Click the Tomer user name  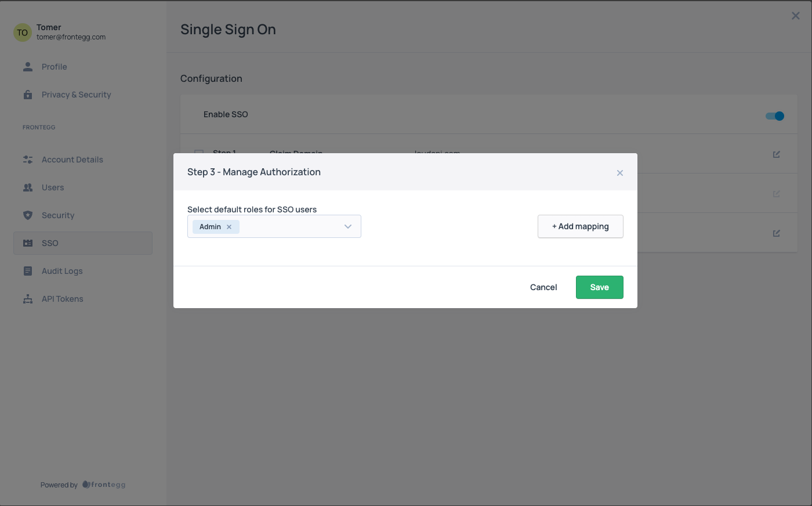(49, 27)
